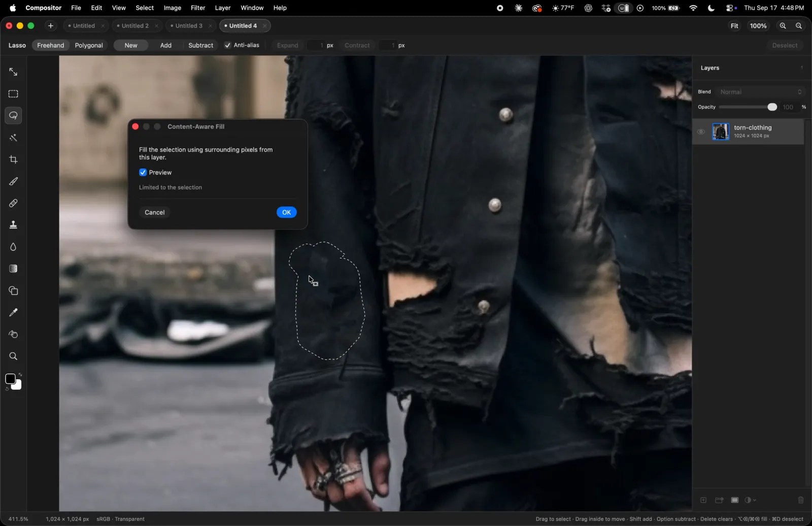Switch lasso mode to Freehand
This screenshot has height=526, width=812.
tap(51, 45)
